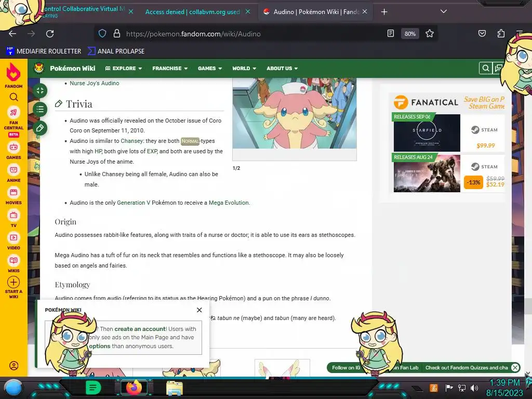Image resolution: width=532 pixels, height=399 pixels.
Task: Open the HP link in Trivia
Action: pos(98,151)
